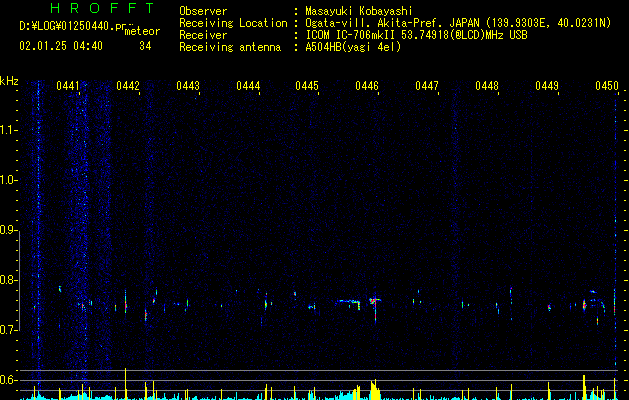Viewport: 629px width, 400px height.
Task: Click the 0443 time marker
Action: [188, 86]
